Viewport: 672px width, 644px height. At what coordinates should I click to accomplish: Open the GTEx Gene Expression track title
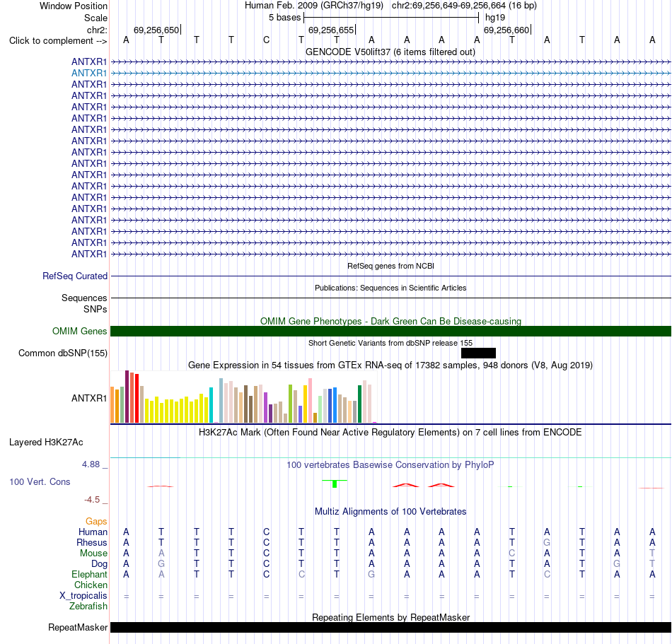coord(390,365)
